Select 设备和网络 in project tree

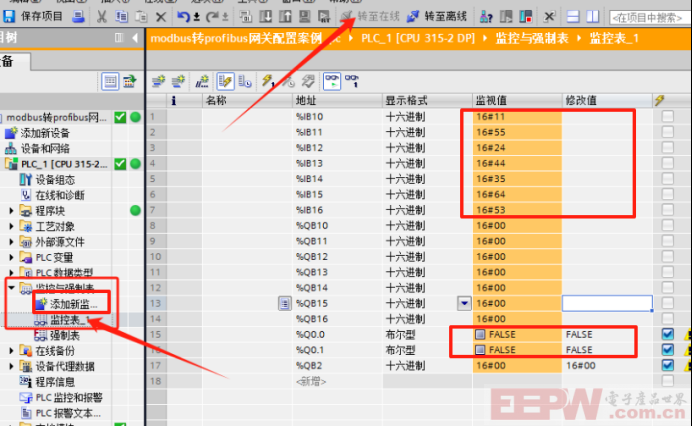tap(45, 148)
